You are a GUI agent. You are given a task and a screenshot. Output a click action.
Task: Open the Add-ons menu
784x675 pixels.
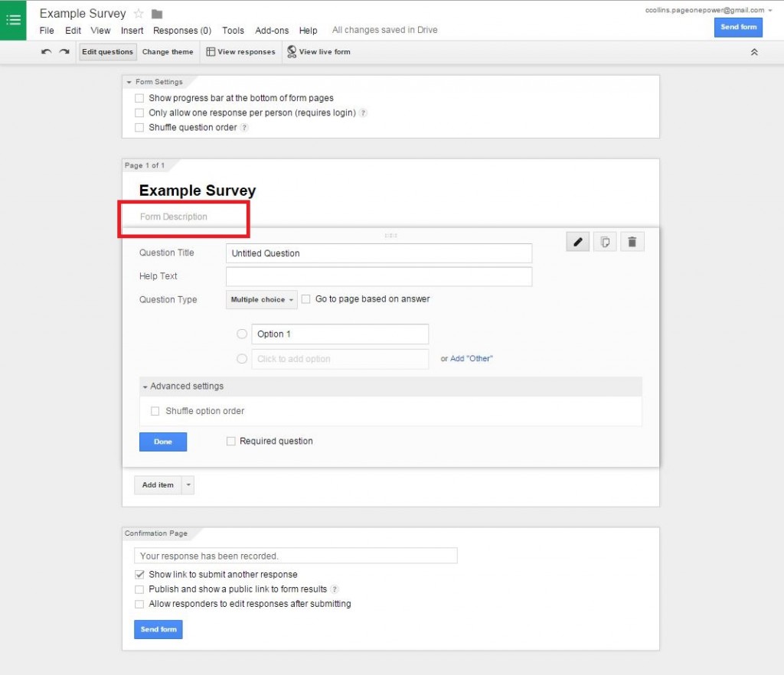pos(272,31)
